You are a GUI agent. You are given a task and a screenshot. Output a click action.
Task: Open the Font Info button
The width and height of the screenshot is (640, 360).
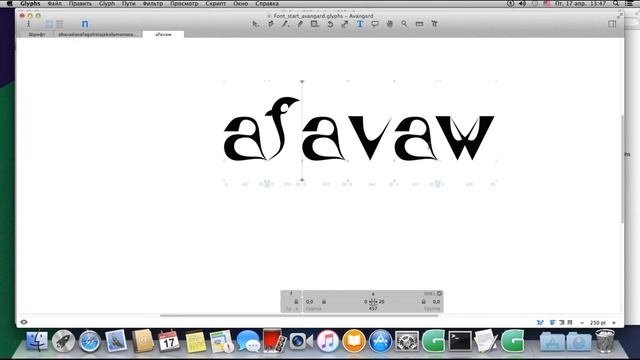(x=29, y=24)
